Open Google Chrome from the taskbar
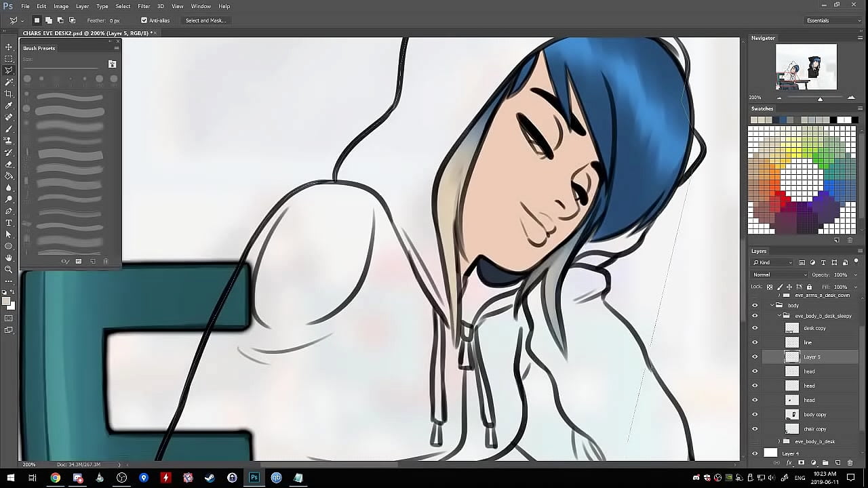Screen dimensions: 868x488 (55, 478)
